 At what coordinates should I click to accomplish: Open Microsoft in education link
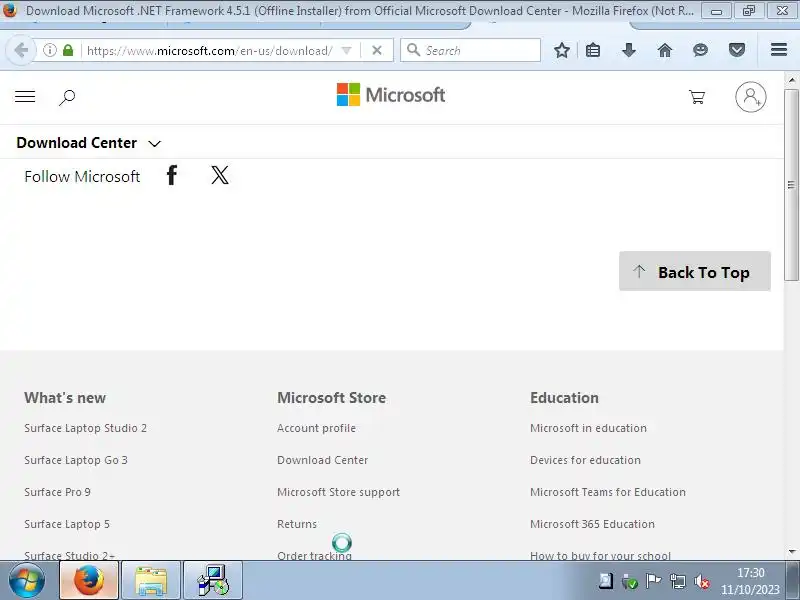(588, 428)
